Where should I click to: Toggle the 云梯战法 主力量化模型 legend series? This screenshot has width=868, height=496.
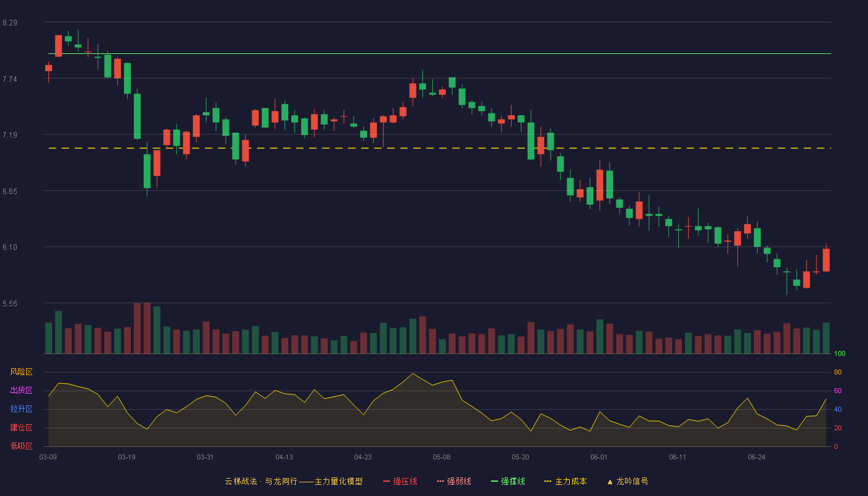coord(293,481)
